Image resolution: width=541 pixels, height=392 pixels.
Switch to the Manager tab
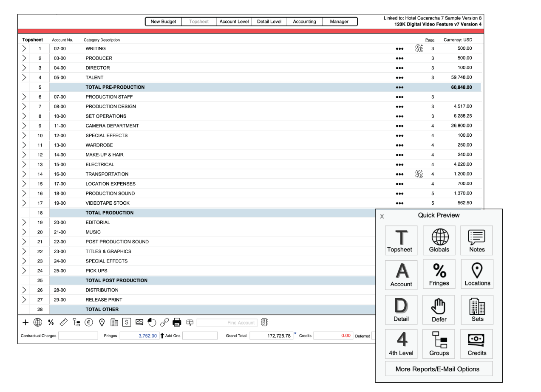pos(340,21)
